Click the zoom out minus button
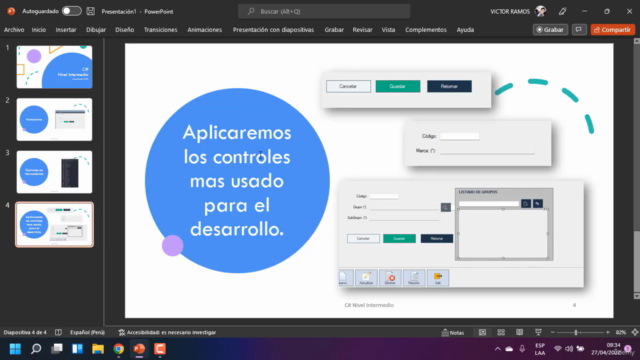Screen dimensions: 640x360 tap(552, 332)
